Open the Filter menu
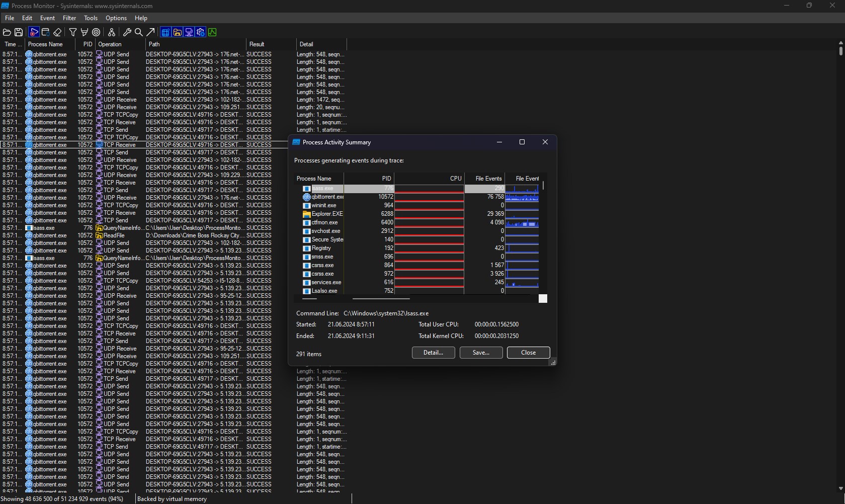The height and width of the screenshot is (504, 845). click(69, 18)
